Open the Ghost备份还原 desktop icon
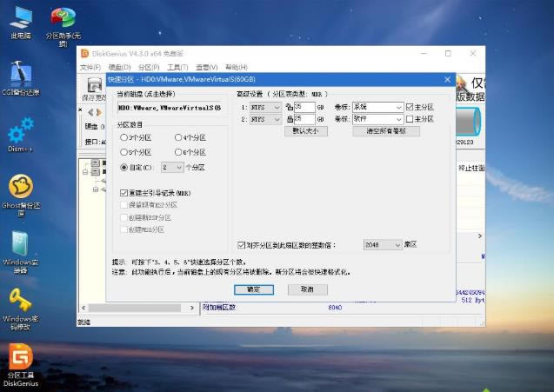 pos(21,195)
